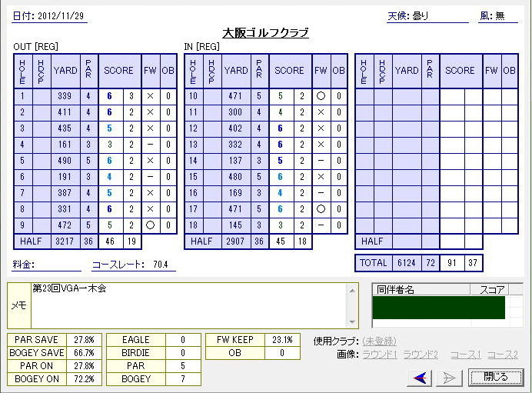Click PAR count value 5

click(x=183, y=366)
